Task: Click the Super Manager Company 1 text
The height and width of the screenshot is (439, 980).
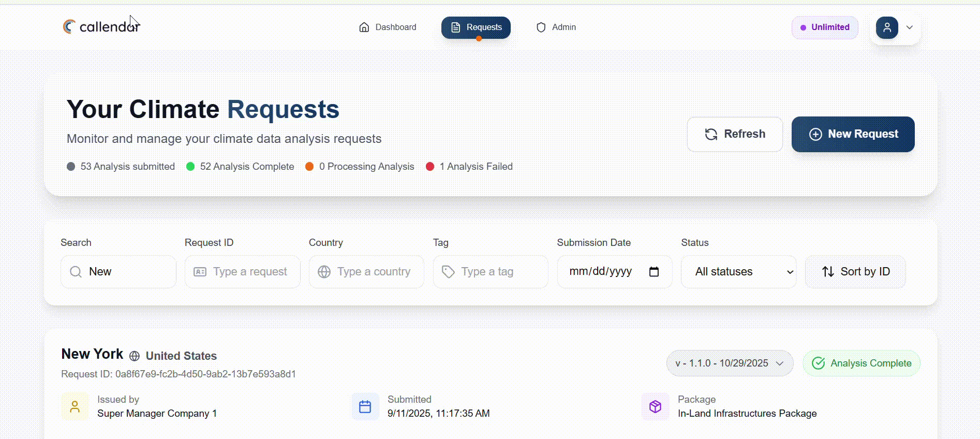Action: 157,414
